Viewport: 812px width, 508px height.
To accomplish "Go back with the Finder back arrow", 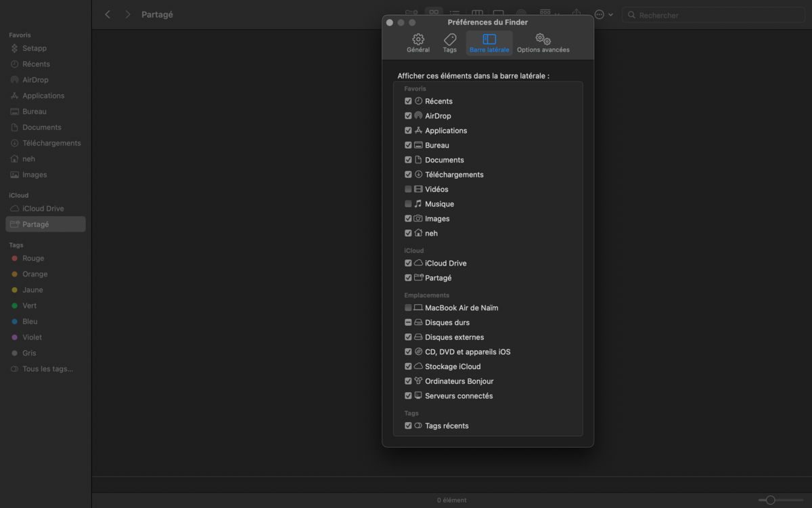I will tap(108, 14).
